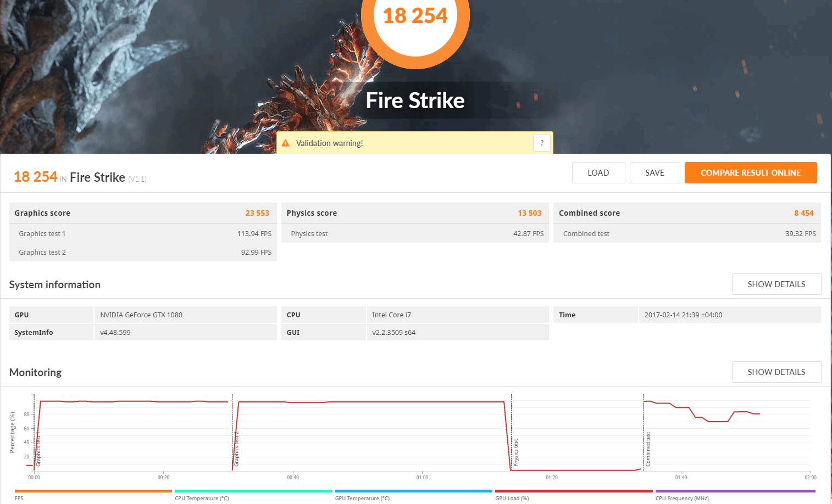Click COMPARE RESULT ONLINE

pyautogui.click(x=751, y=173)
